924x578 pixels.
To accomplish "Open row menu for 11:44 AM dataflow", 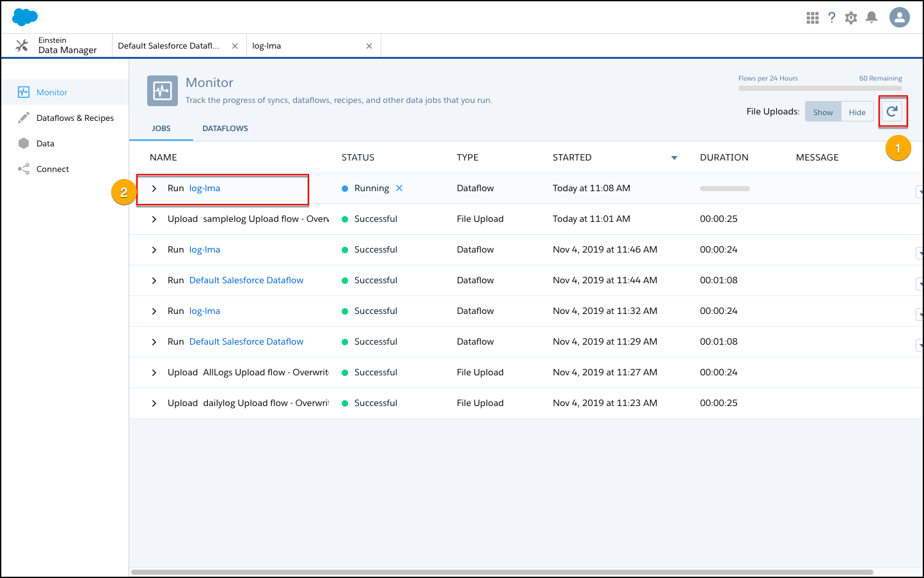I will click(x=920, y=284).
